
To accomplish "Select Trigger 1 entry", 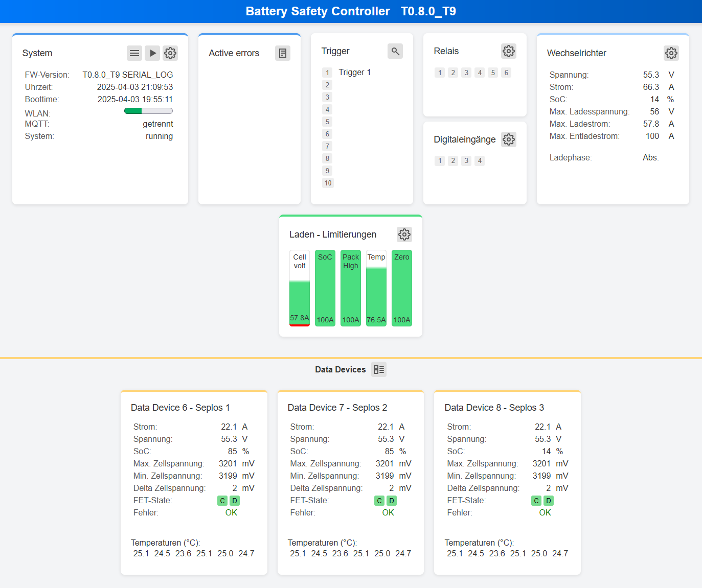I will tap(354, 73).
